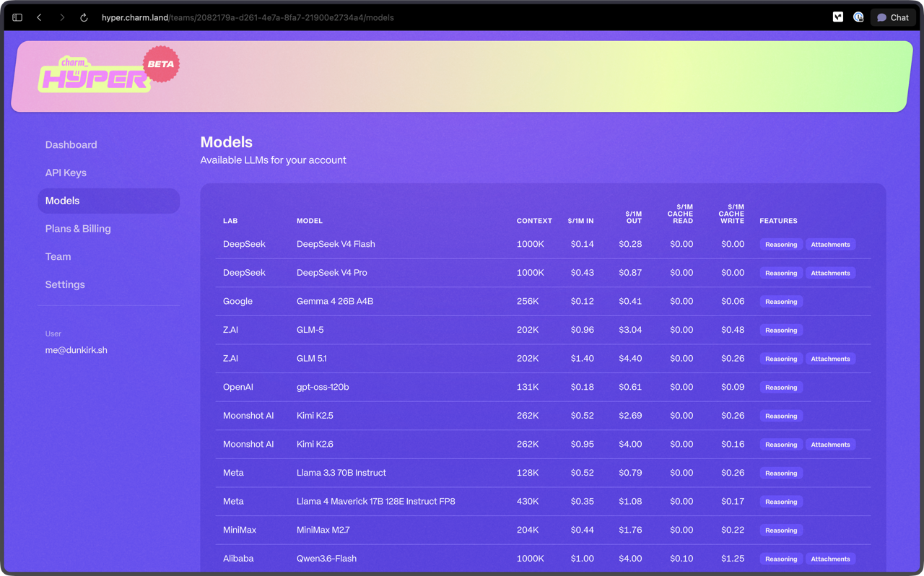
Task: Click the $0.10 cache read price for Qwen3.6-Flash
Action: (x=681, y=559)
